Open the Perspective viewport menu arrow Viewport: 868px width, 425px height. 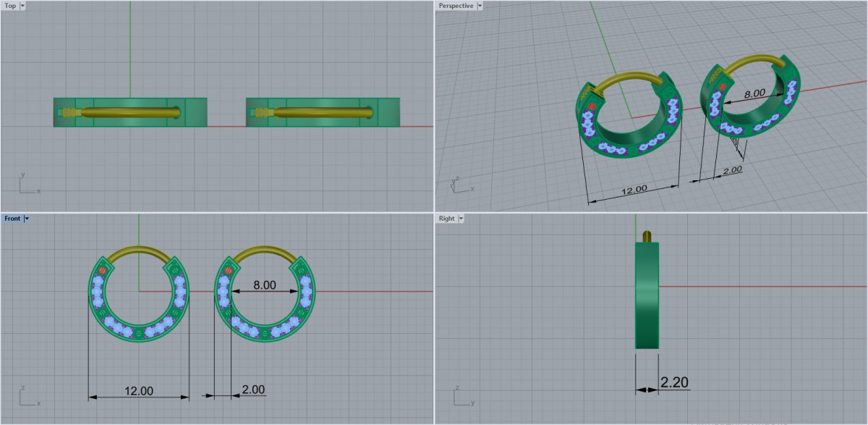(480, 5)
